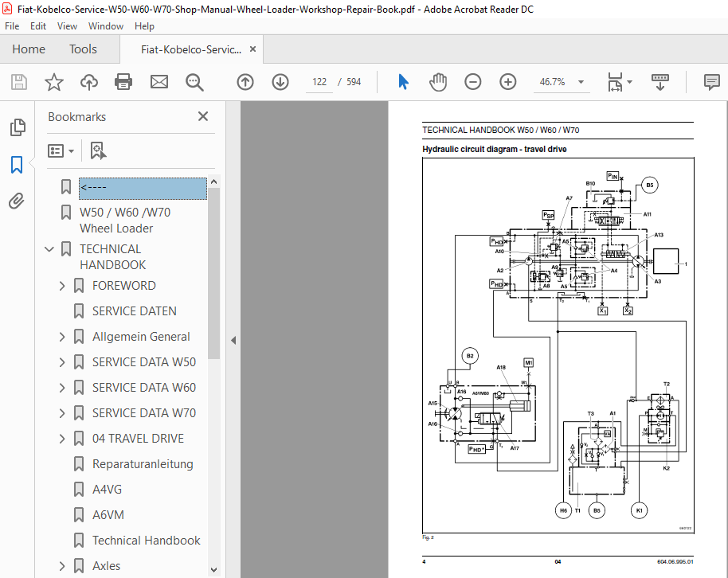Select the '<----' bookmark
The height and width of the screenshot is (578, 728).
[143, 189]
